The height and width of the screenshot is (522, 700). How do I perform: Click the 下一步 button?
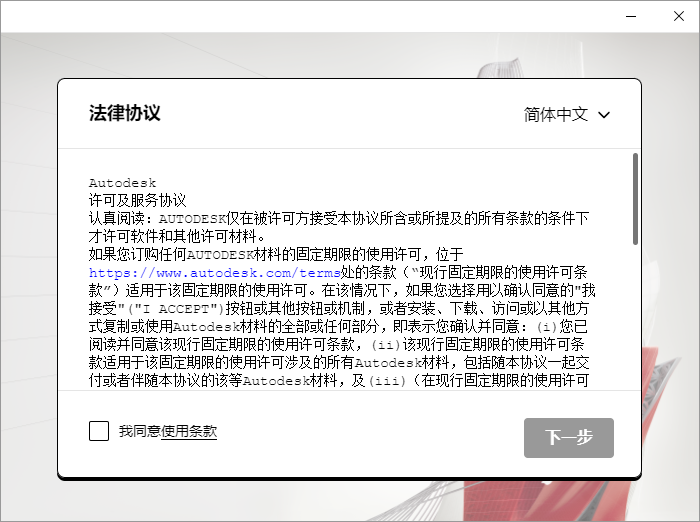click(x=569, y=438)
